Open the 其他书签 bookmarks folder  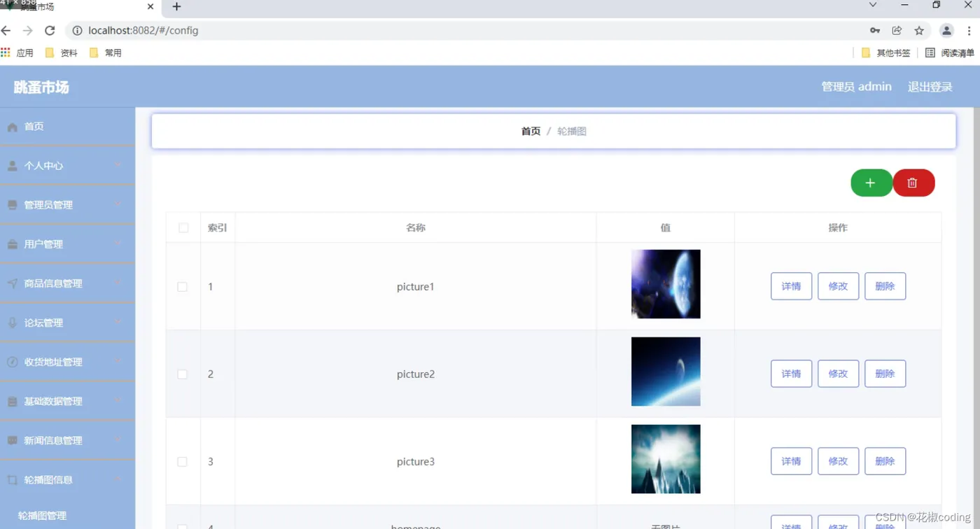pos(886,52)
